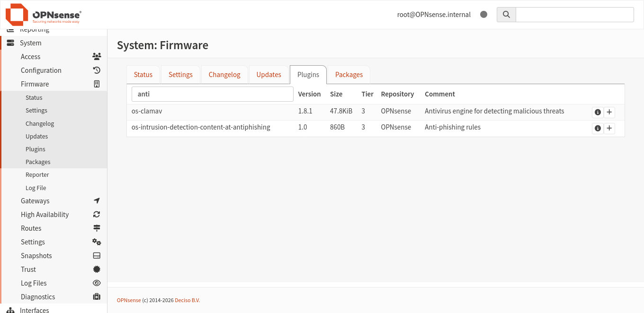
Task: Open the Updates sidebar sublink
Action: click(54, 136)
